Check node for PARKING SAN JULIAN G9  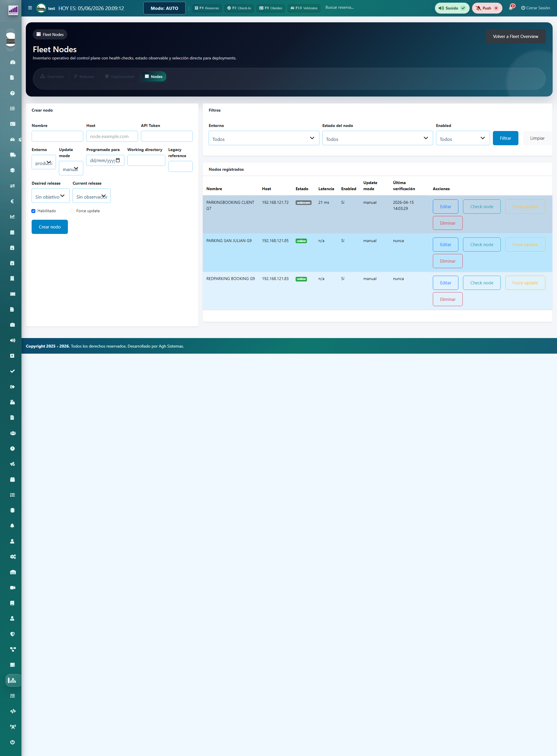482,245
